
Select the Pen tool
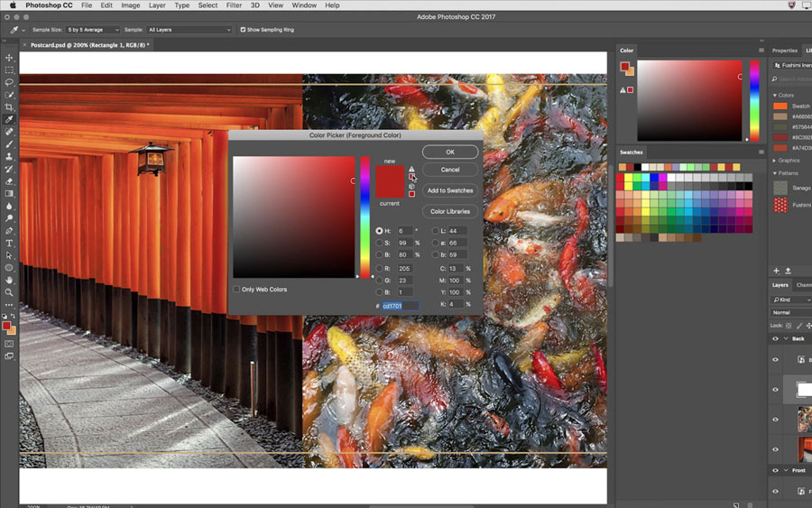coord(9,231)
